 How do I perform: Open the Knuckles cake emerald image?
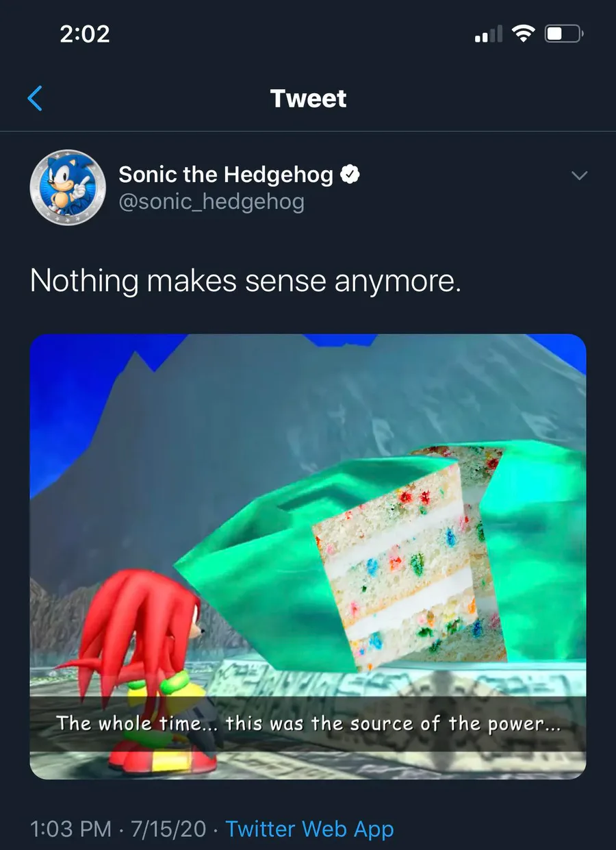point(308,556)
